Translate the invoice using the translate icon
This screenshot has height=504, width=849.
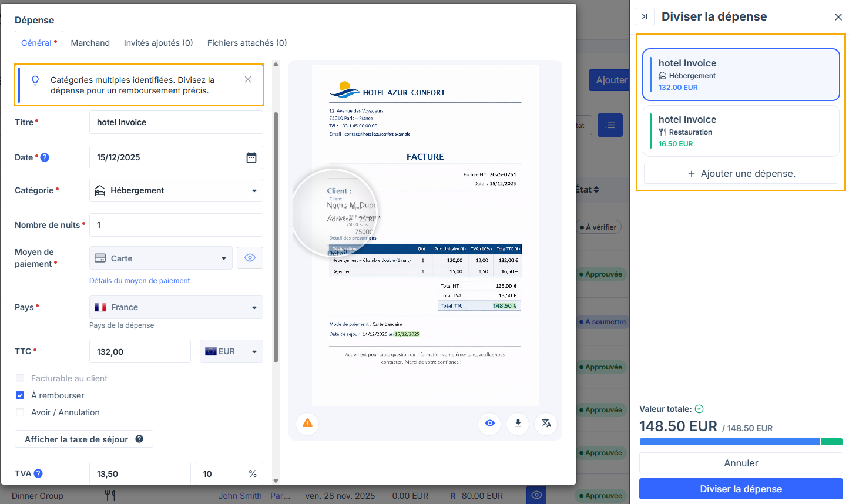pyautogui.click(x=546, y=424)
